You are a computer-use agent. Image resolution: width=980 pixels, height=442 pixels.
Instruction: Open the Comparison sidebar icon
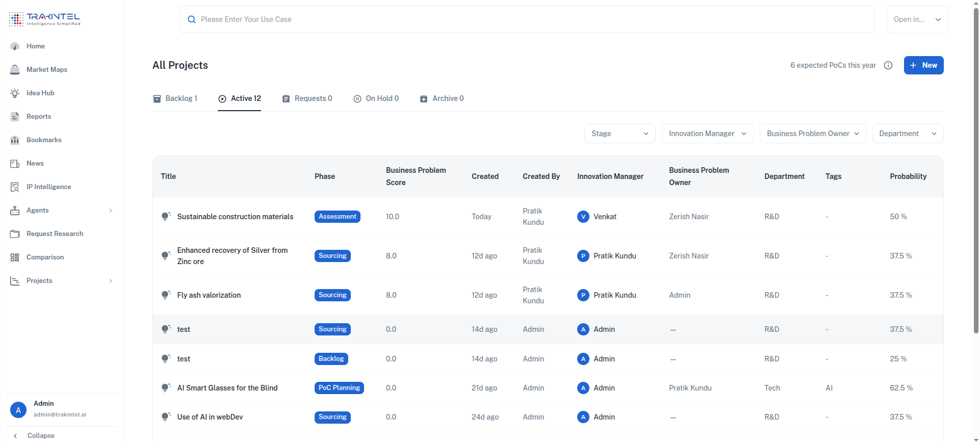15,257
